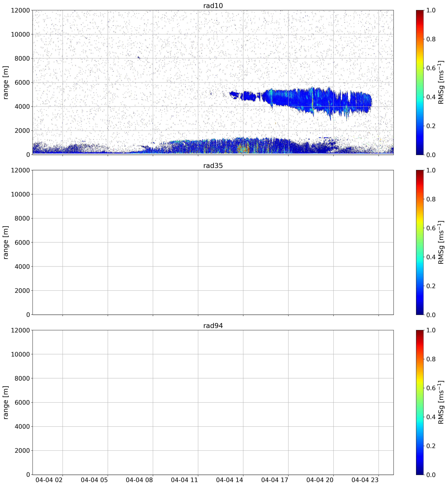Screen dimensions: 448x486
Task: Click the rad35 panel title
Action: pyautogui.click(x=213, y=166)
